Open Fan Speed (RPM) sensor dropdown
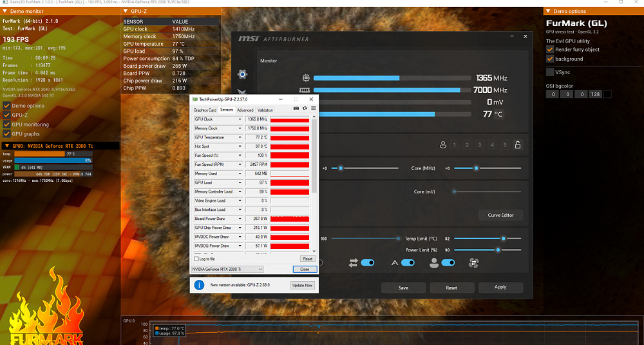The width and height of the screenshot is (644, 345). [240, 164]
